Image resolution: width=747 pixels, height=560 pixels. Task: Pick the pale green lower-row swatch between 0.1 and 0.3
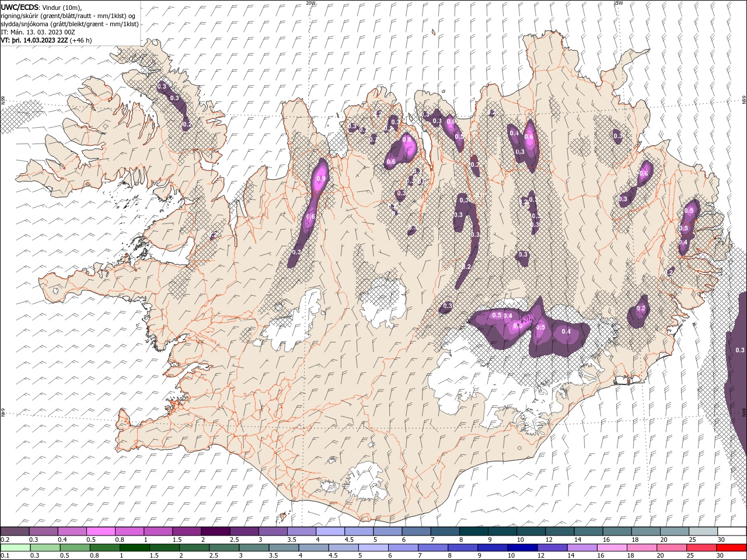point(15,548)
